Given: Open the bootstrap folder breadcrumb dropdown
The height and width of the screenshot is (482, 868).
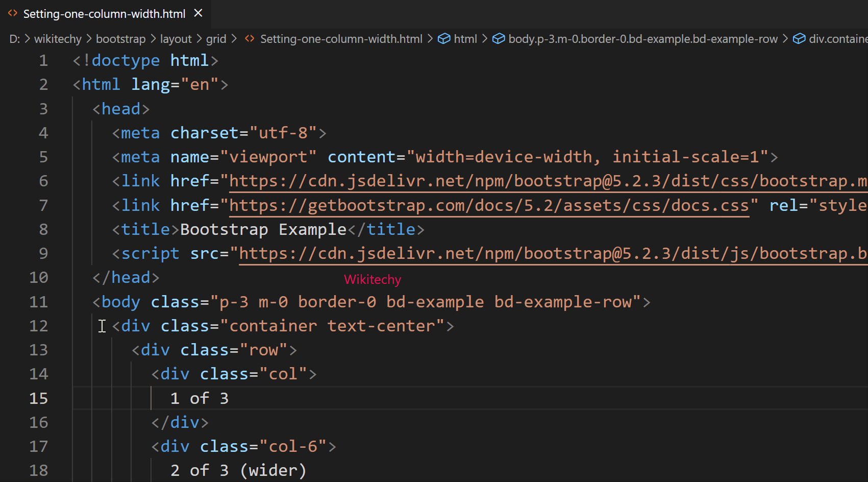Looking at the screenshot, I should tap(120, 38).
